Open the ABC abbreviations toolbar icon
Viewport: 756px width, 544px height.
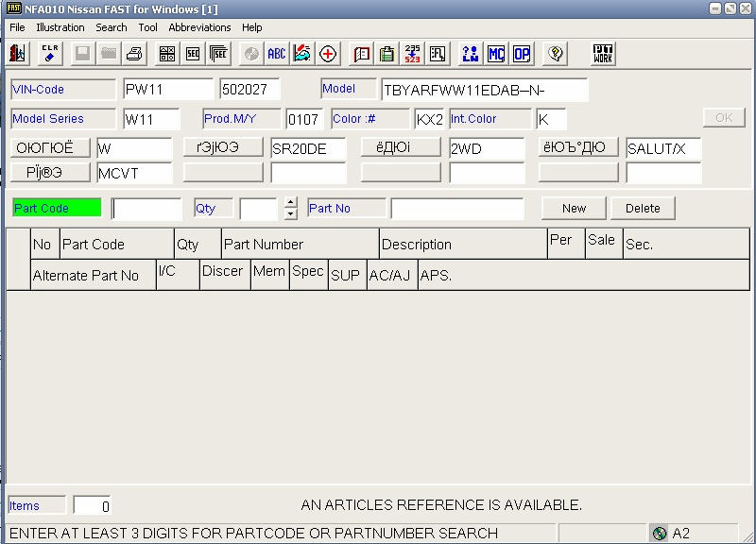(x=276, y=54)
